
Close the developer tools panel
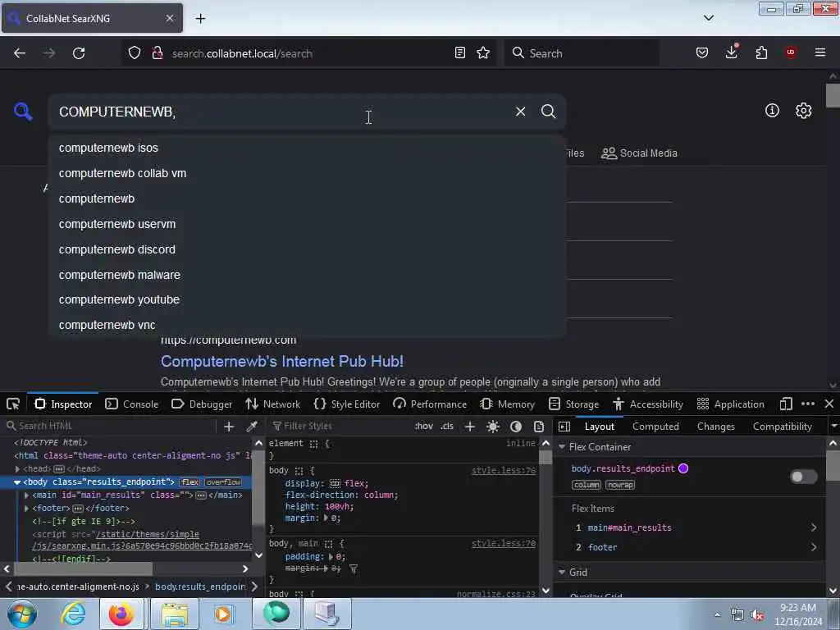point(829,404)
